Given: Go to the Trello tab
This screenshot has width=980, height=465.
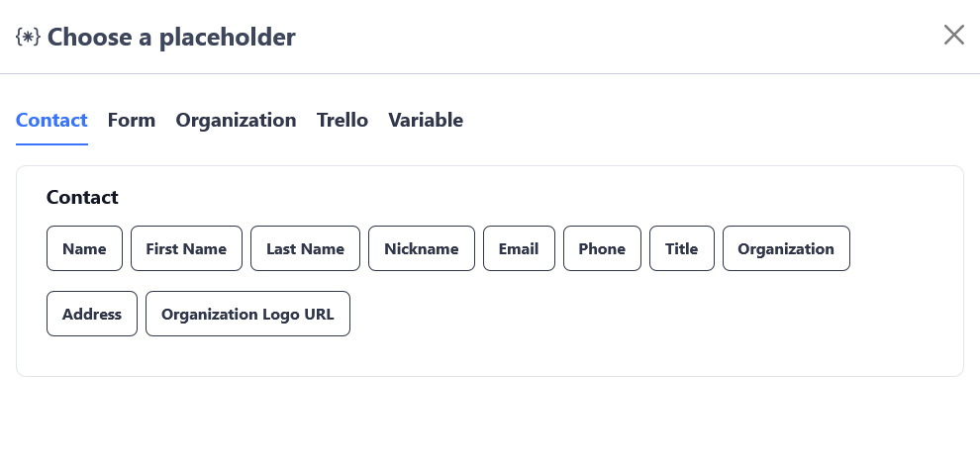Looking at the screenshot, I should pyautogui.click(x=343, y=121).
